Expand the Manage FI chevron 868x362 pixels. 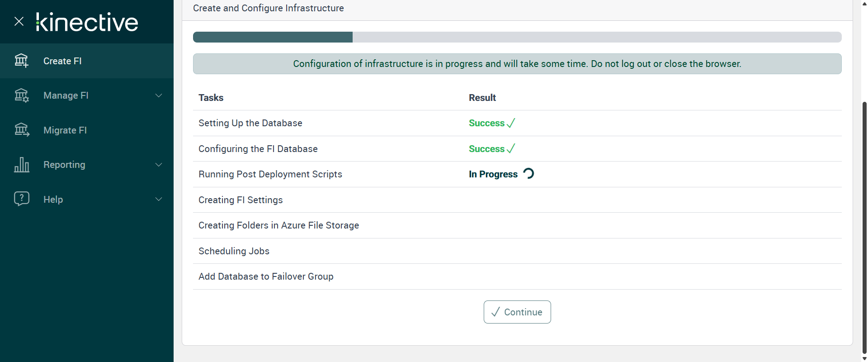tap(159, 95)
